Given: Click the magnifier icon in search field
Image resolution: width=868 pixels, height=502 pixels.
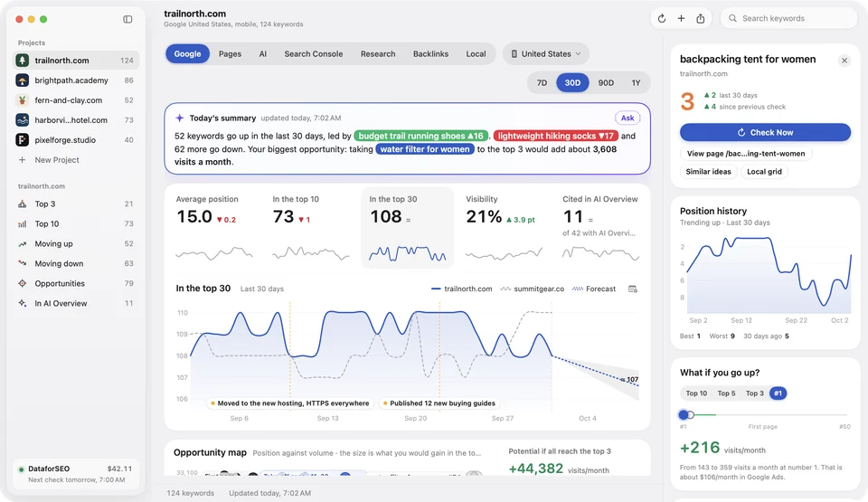Looking at the screenshot, I should point(732,18).
